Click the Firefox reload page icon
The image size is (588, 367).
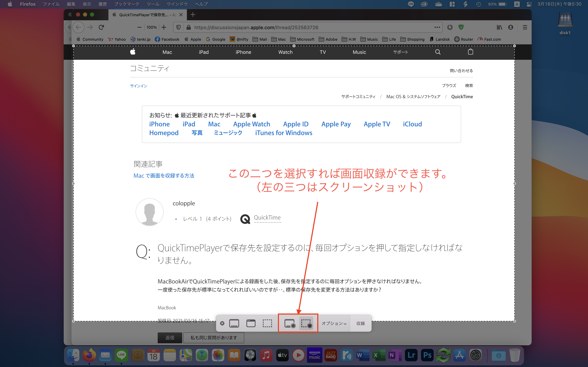click(x=101, y=27)
